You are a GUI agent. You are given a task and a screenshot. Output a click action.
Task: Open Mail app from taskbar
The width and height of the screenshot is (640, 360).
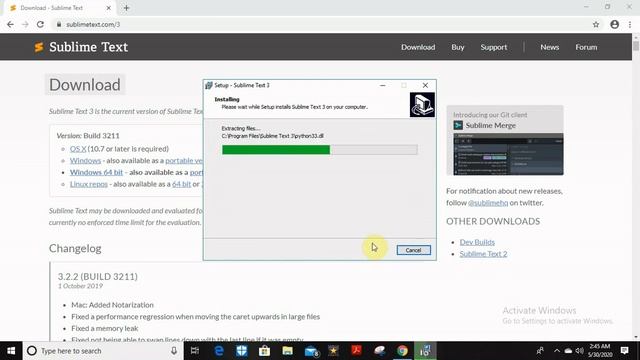point(311,351)
